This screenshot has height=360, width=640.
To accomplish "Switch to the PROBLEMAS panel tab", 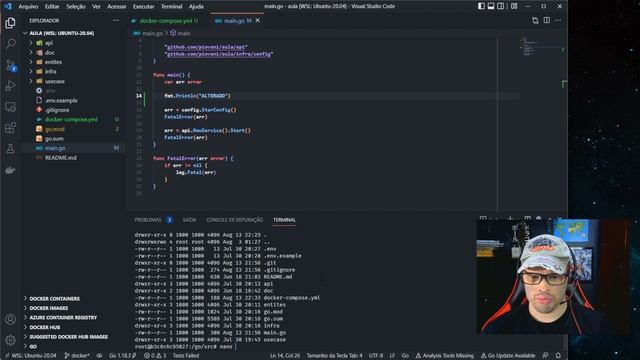I will point(148,220).
